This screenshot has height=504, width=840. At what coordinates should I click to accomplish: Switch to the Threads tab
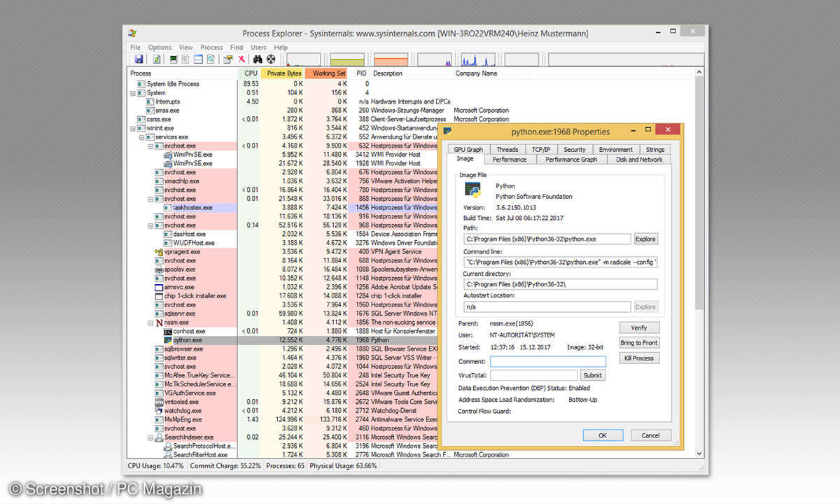[507, 149]
